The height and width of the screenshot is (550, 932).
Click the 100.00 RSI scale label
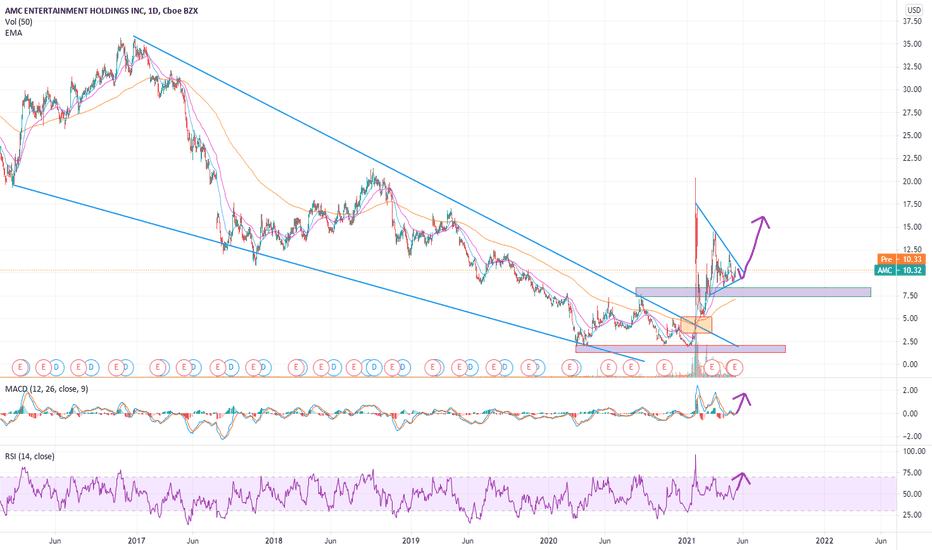[914, 451]
